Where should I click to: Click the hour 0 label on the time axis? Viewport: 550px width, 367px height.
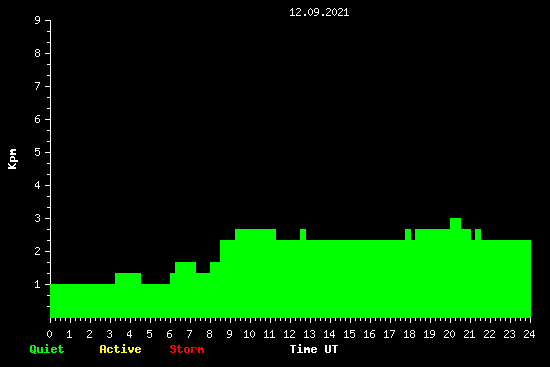pos(49,334)
